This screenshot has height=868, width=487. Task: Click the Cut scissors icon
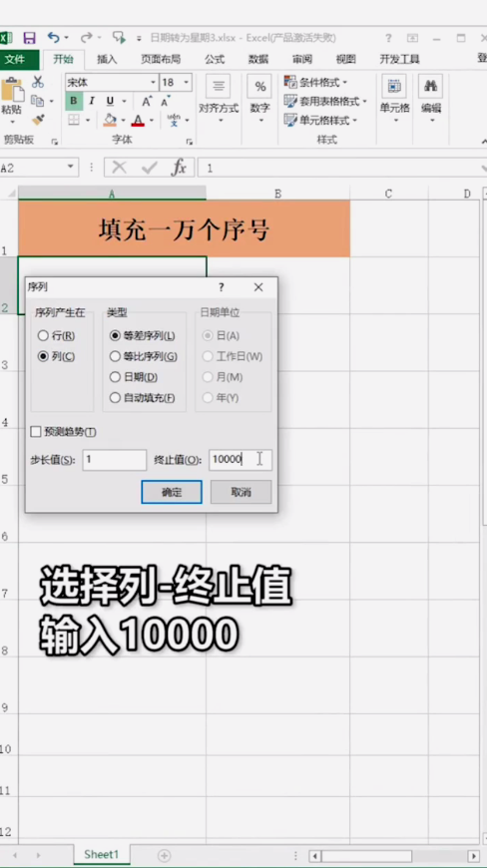[x=38, y=82]
